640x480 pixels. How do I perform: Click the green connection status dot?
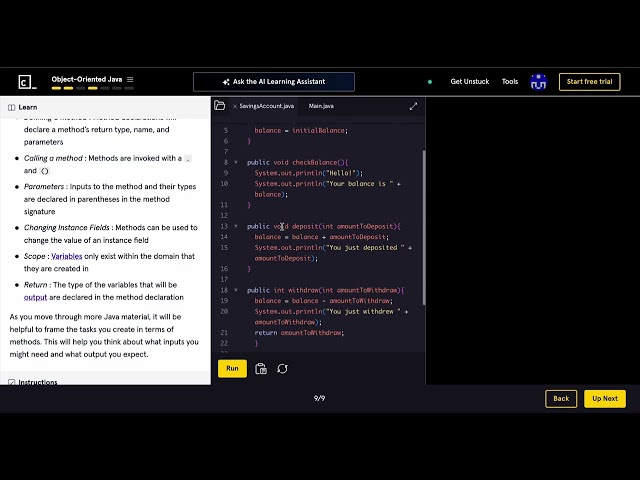pos(430,82)
